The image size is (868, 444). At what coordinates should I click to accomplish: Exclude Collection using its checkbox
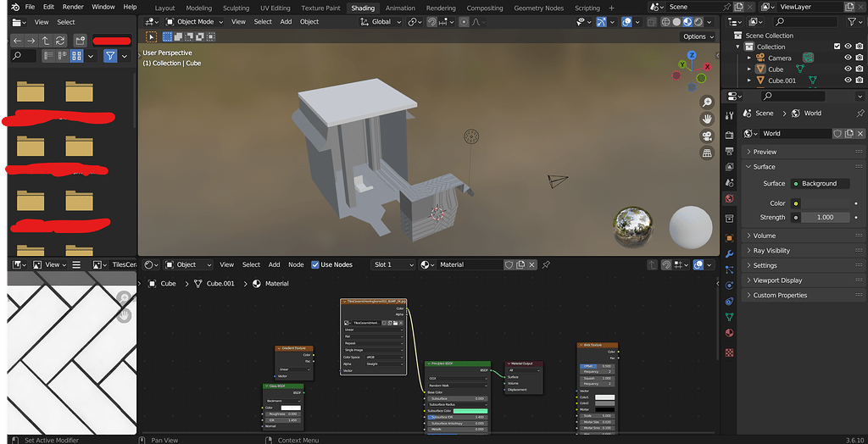point(837,47)
